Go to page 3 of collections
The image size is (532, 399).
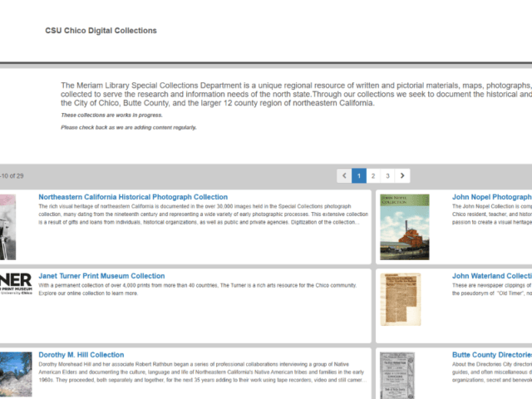pyautogui.click(x=388, y=175)
